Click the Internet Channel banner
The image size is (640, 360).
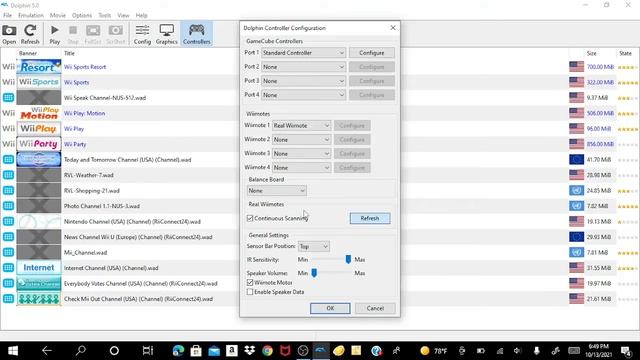tap(39, 268)
